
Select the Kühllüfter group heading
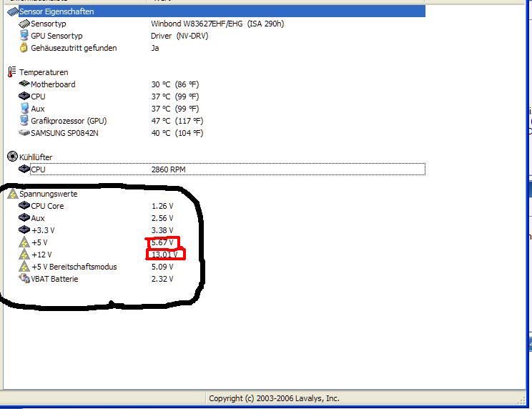click(36, 157)
